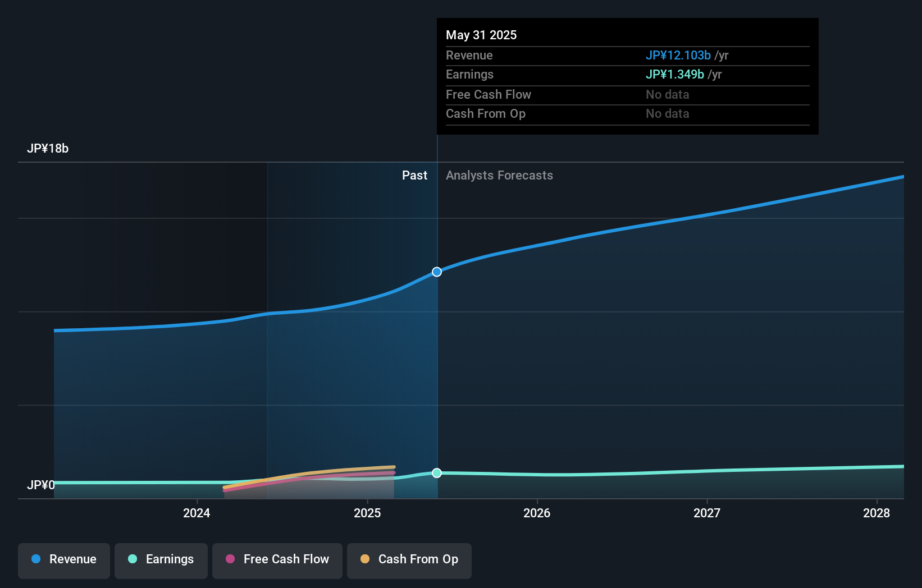Viewport: 922px width, 588px height.
Task: Click the Cash From Op tooltip row label
Action: [x=486, y=113]
